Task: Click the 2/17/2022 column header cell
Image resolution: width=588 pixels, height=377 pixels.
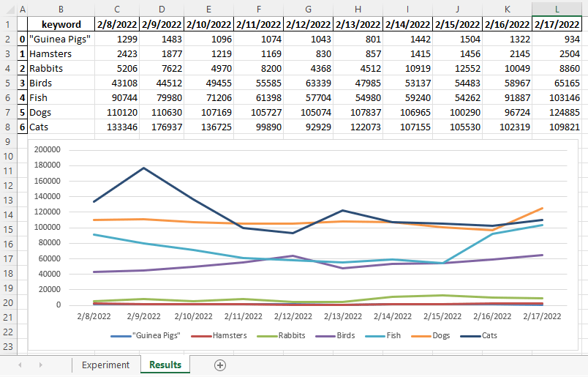Action: [556, 24]
